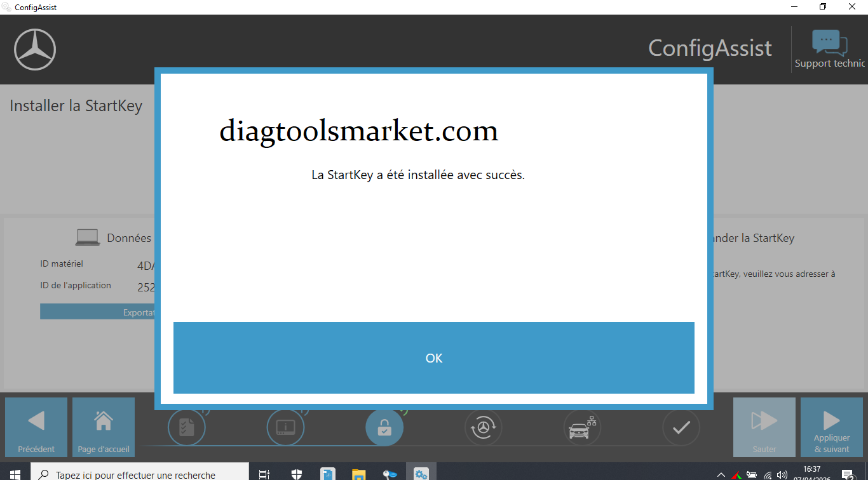Go back with the Précédent arrow button

click(x=36, y=427)
